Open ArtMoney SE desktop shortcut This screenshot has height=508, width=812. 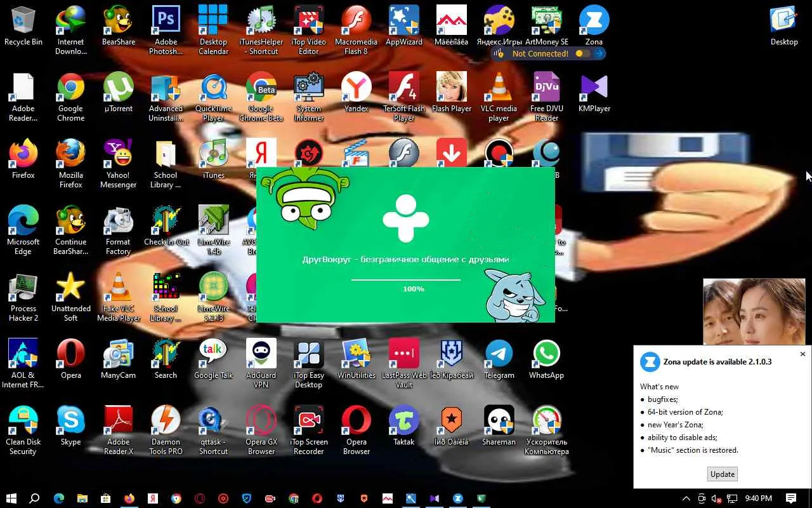pos(547,26)
